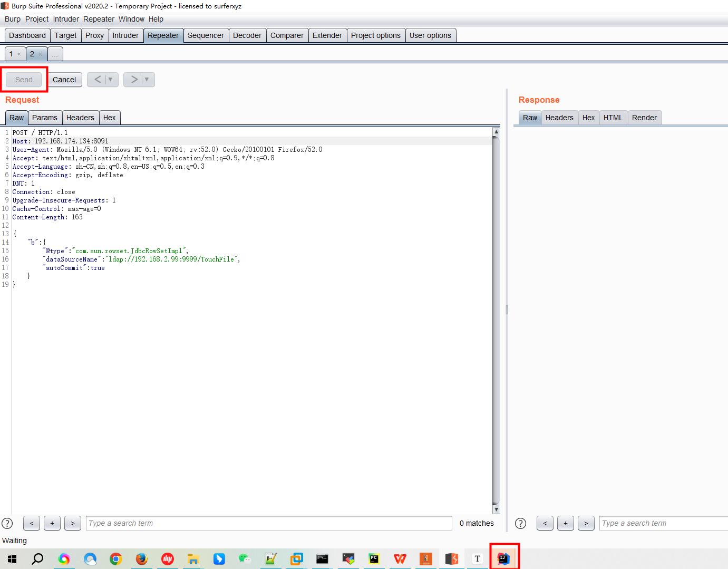Show the request Headers view
This screenshot has width=728, height=569.
pos(80,118)
